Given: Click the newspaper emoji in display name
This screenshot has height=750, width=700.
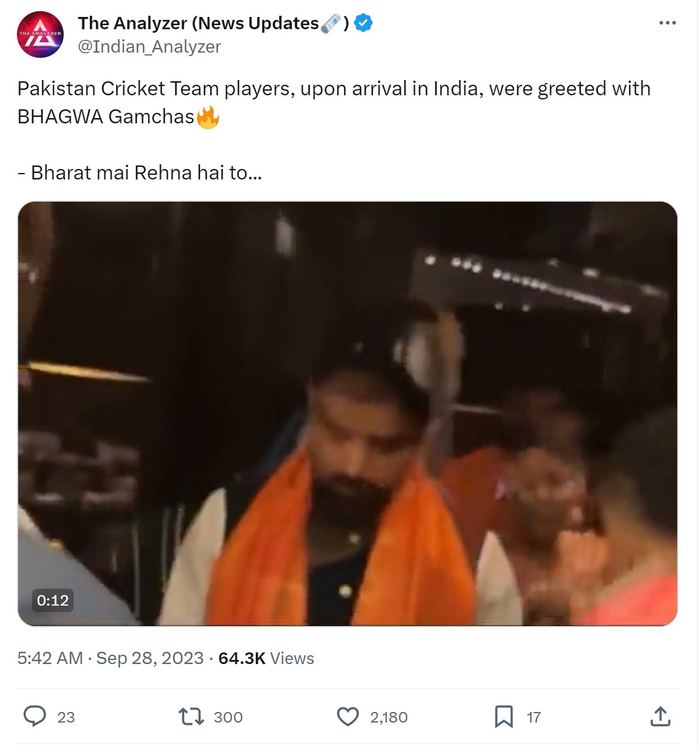Looking at the screenshot, I should pos(331,23).
